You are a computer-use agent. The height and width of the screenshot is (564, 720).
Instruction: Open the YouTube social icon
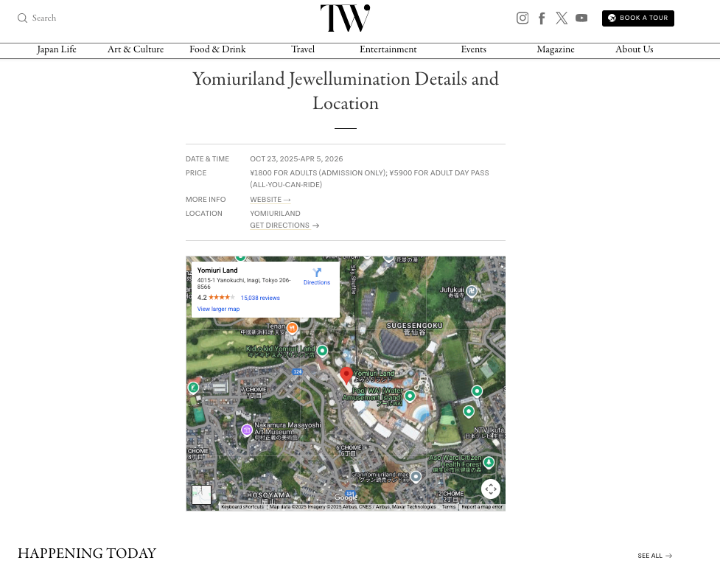coord(581,18)
